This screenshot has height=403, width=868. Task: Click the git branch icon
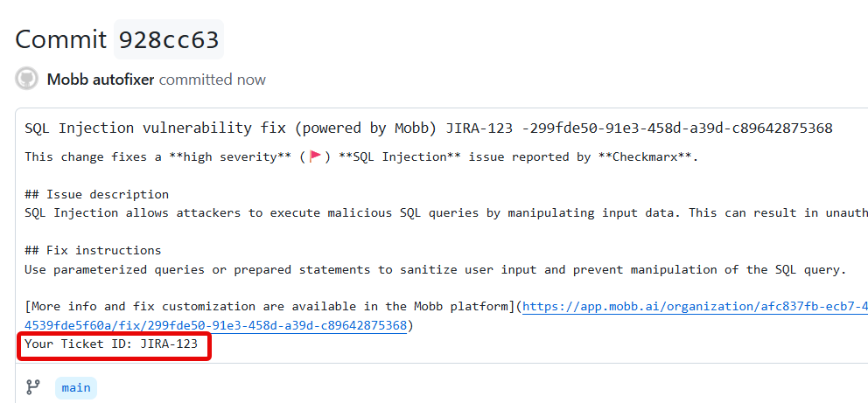pyautogui.click(x=33, y=387)
